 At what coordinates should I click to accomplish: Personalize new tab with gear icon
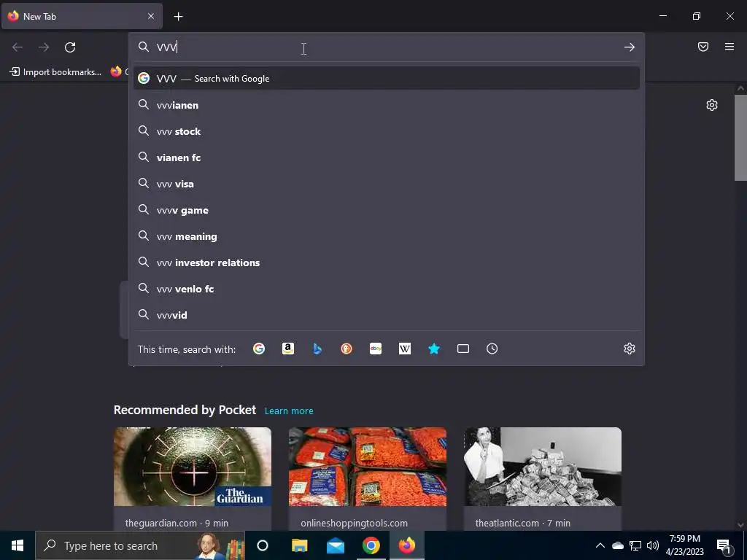point(712,105)
